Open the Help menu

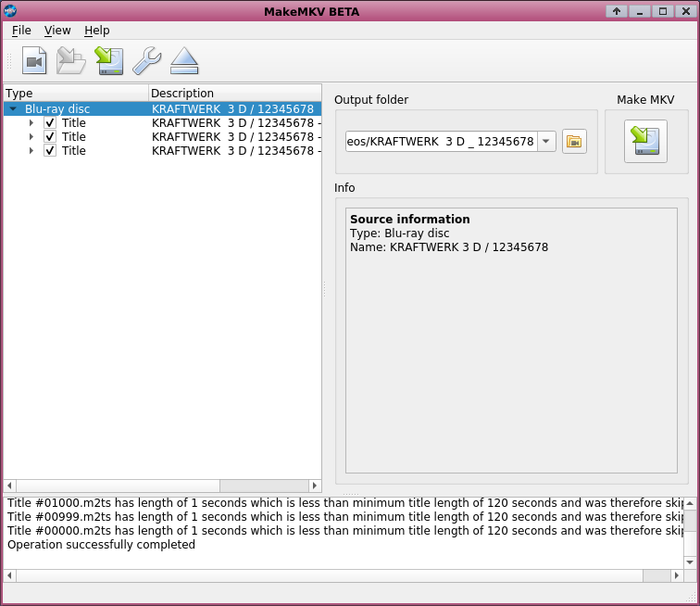pyautogui.click(x=96, y=31)
